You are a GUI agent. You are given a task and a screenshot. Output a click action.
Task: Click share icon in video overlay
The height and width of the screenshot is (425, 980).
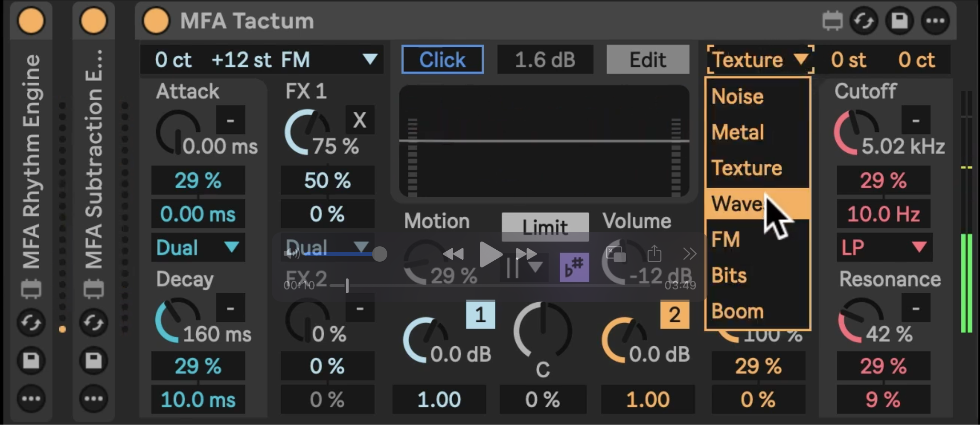(654, 254)
